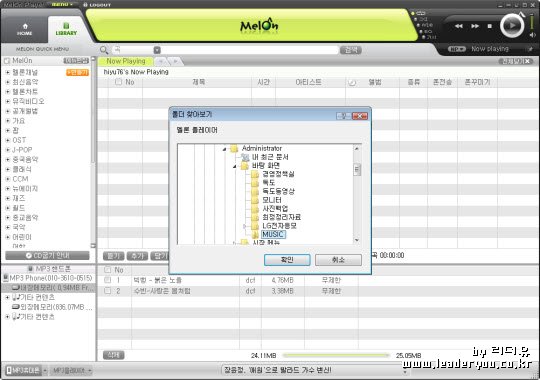The image size is (540, 380).
Task: Click the device storage usage bar
Action: (336, 355)
